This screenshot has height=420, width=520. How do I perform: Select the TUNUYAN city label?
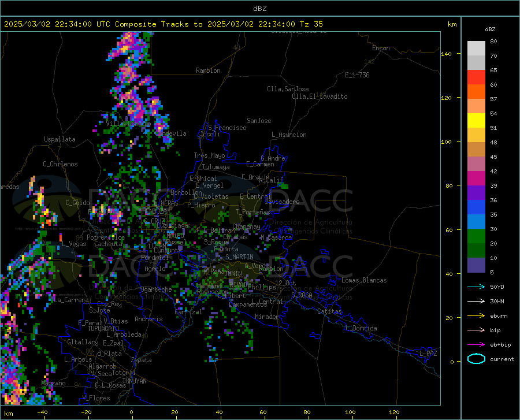tap(134, 381)
